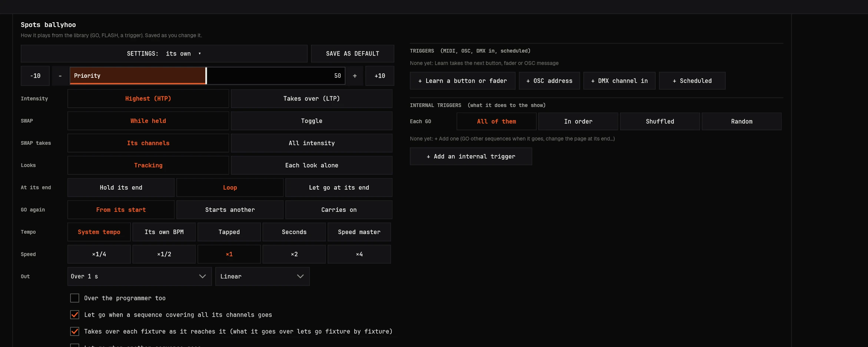Click the minus priority stepper
Screen dimensions: 868x347
click(60, 76)
